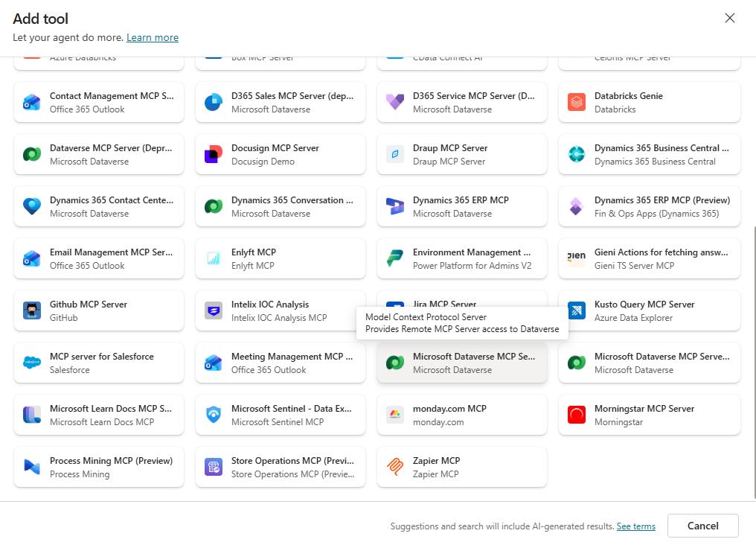This screenshot has width=756, height=545.
Task: Open the See terms link
Action: [x=635, y=526]
